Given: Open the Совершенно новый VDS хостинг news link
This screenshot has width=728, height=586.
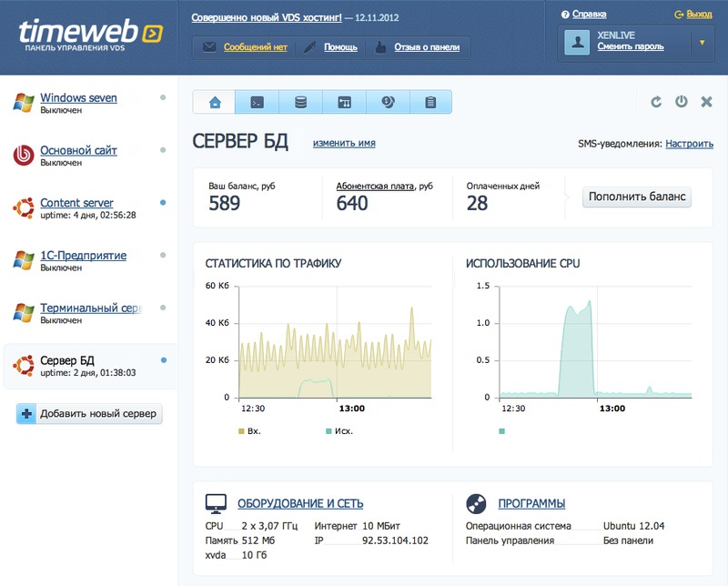Looking at the screenshot, I should (x=267, y=17).
